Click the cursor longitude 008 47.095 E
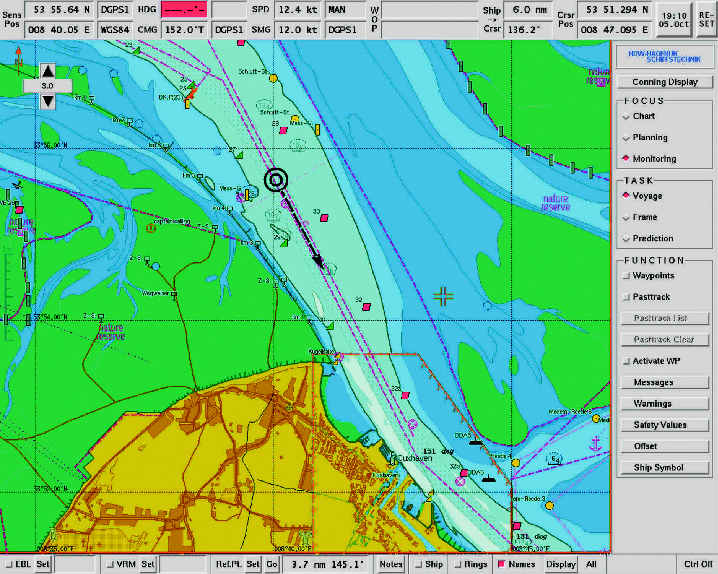Viewport: 718px width, 574px height. (614, 30)
